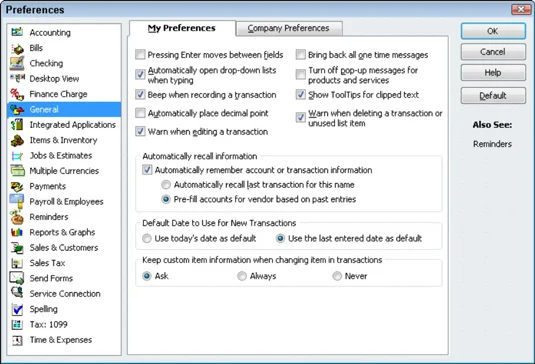The width and height of the screenshot is (535, 364).
Task: Close the Preferences dialog window
Action: click(x=521, y=9)
